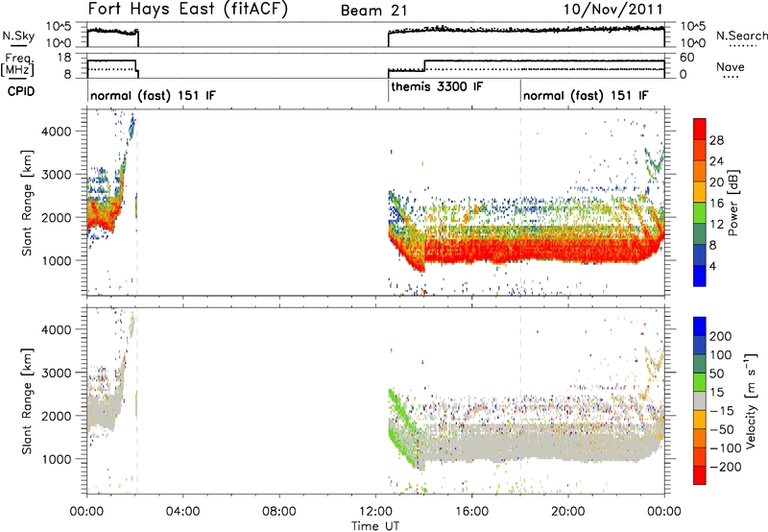
Task: Click the 'themis 3300 IF' CPID label
Action: tap(437, 87)
